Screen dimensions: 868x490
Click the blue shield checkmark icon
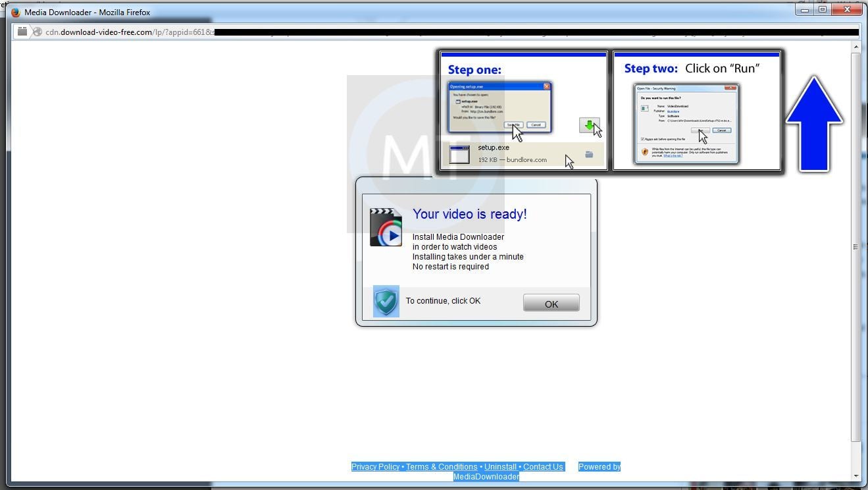(x=386, y=301)
